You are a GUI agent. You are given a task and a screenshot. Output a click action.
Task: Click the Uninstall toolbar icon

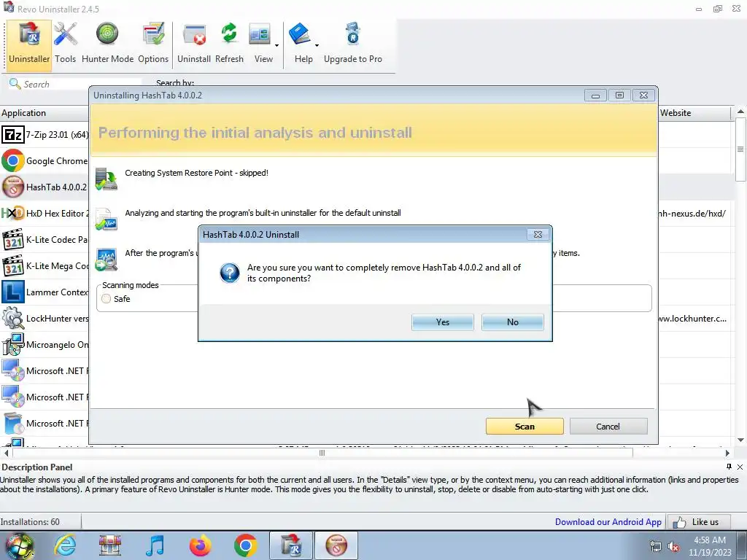click(x=194, y=44)
